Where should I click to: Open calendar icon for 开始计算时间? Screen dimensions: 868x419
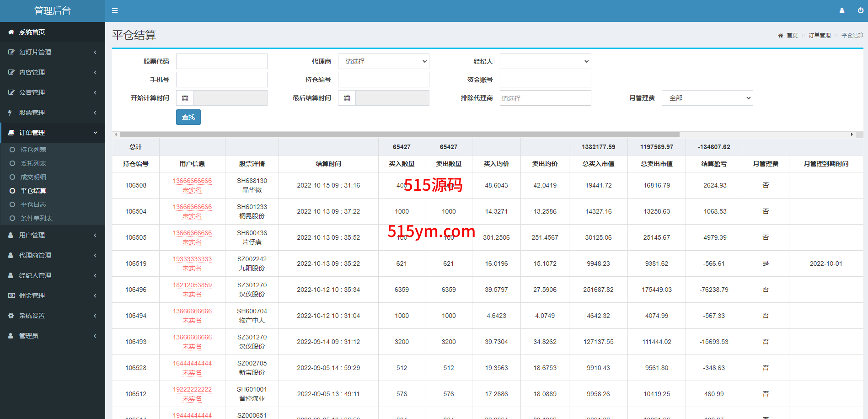click(x=185, y=98)
